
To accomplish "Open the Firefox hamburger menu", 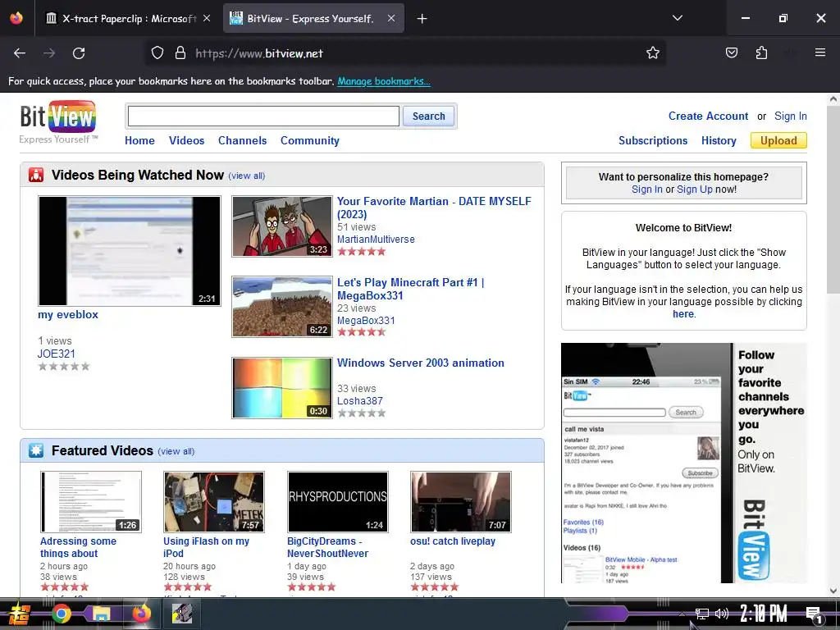I will click(819, 52).
